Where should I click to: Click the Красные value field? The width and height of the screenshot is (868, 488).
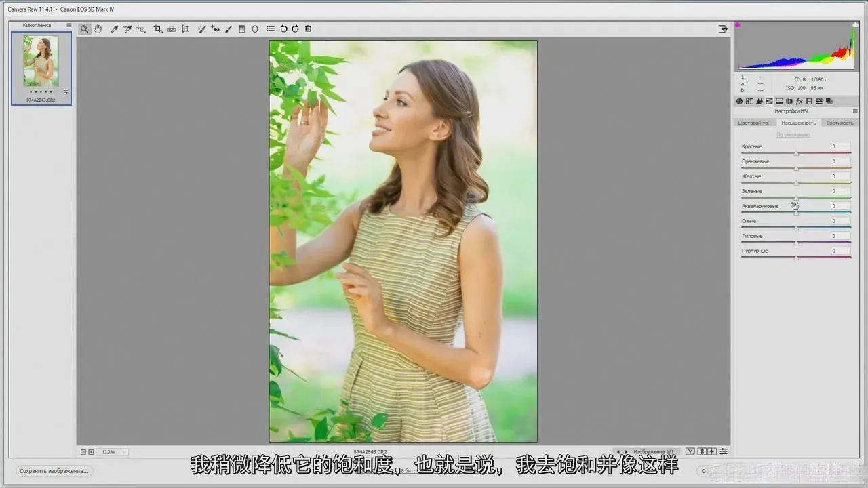click(x=841, y=146)
